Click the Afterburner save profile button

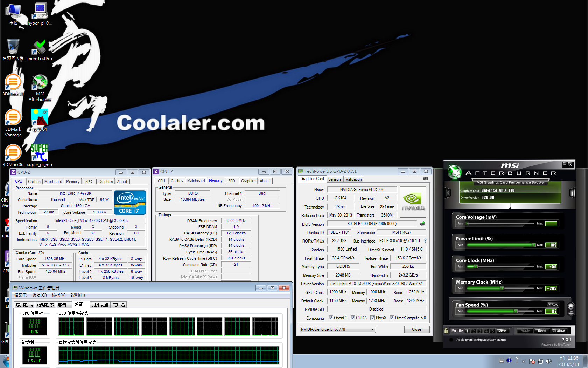point(503,330)
